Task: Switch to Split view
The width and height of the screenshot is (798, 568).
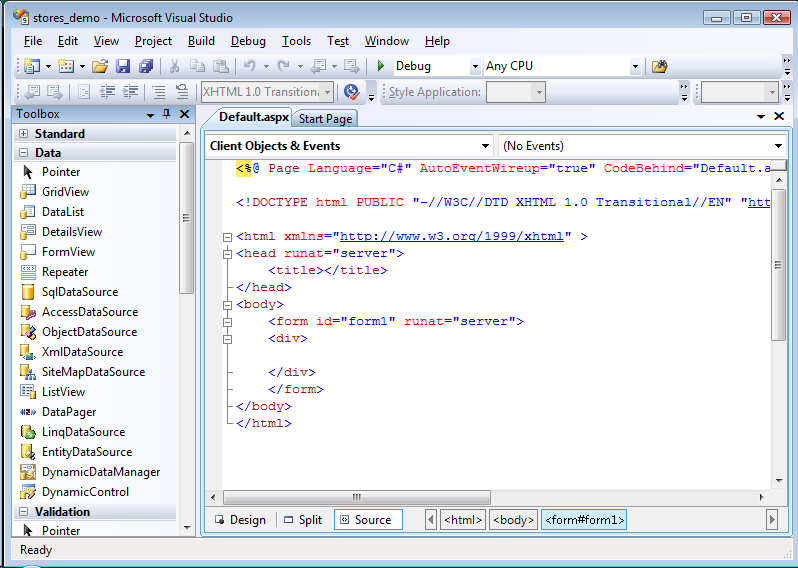Action: (x=303, y=520)
